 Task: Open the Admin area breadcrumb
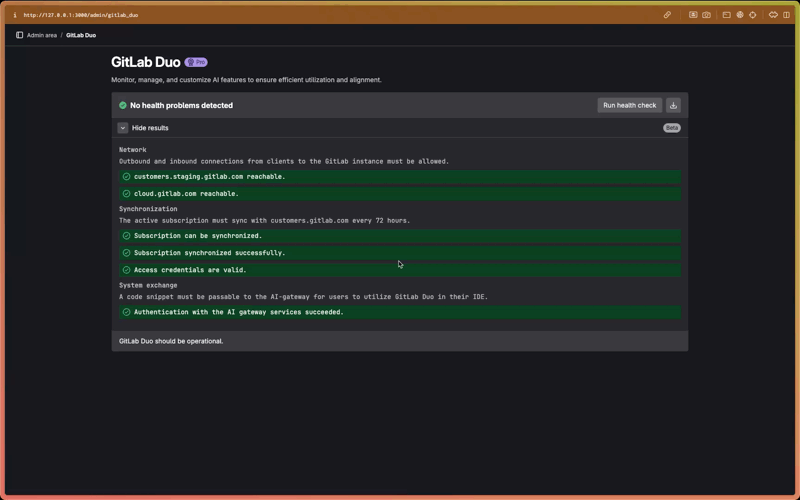[42, 35]
